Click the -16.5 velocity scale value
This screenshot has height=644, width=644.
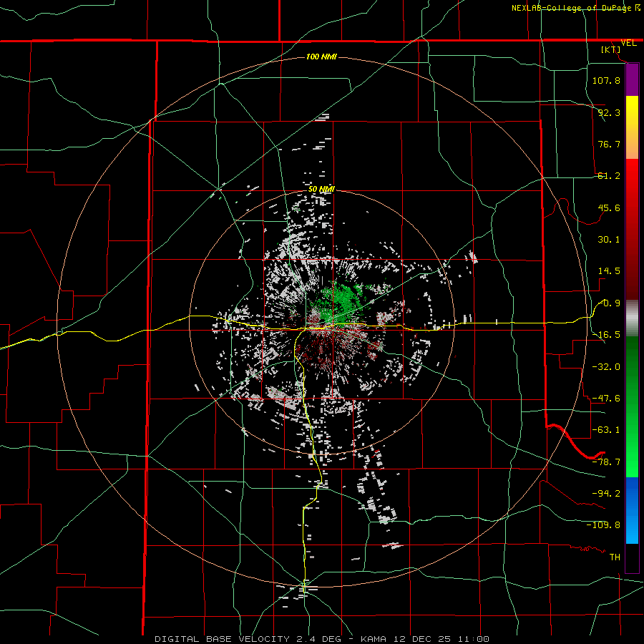[606, 335]
